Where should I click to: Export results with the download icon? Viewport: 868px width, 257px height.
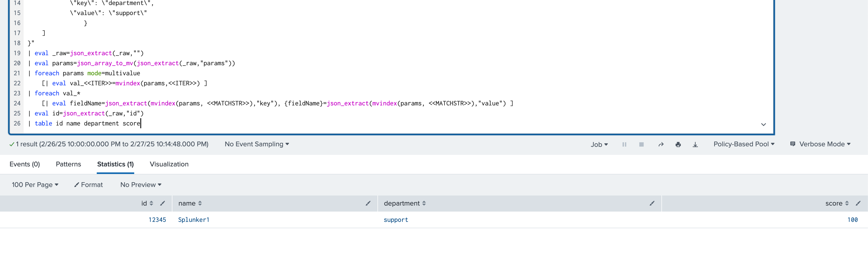[695, 144]
